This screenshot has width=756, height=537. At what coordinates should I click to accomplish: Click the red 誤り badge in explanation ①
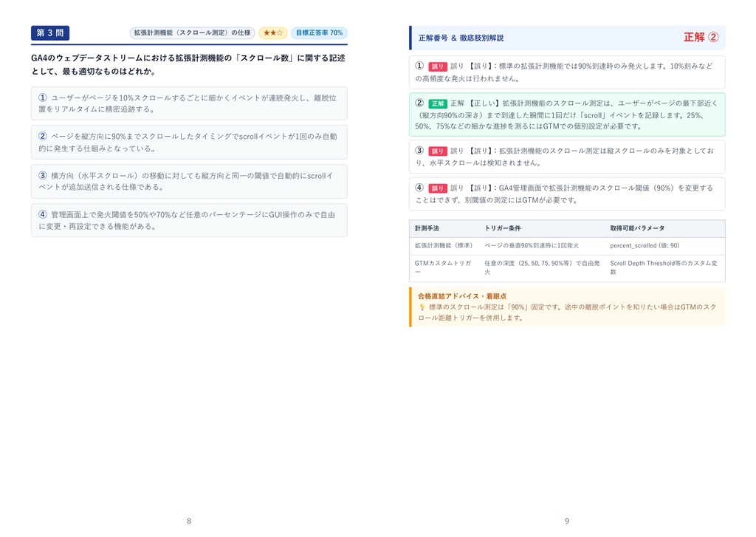(438, 66)
